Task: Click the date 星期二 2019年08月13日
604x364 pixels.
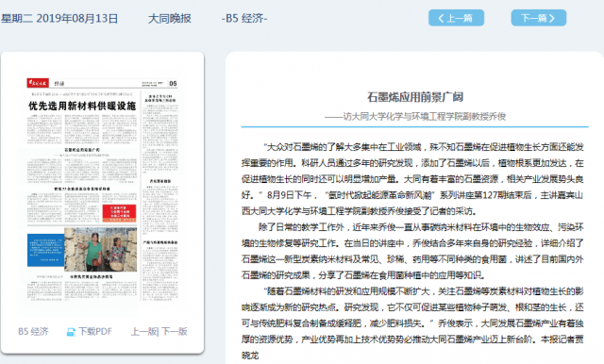Action: pos(59,18)
